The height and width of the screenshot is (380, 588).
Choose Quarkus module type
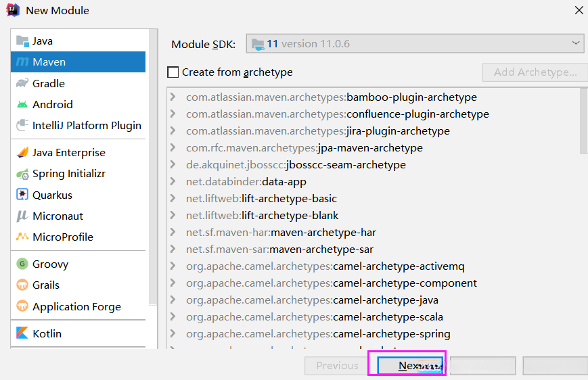click(x=78, y=195)
